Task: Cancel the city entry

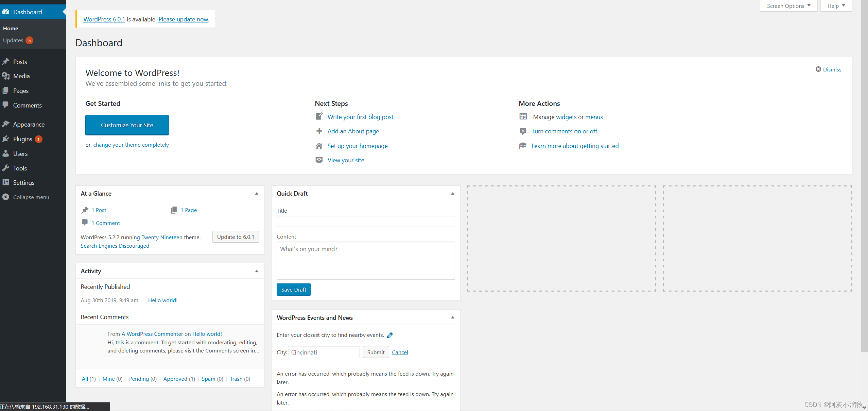Action: tap(400, 352)
